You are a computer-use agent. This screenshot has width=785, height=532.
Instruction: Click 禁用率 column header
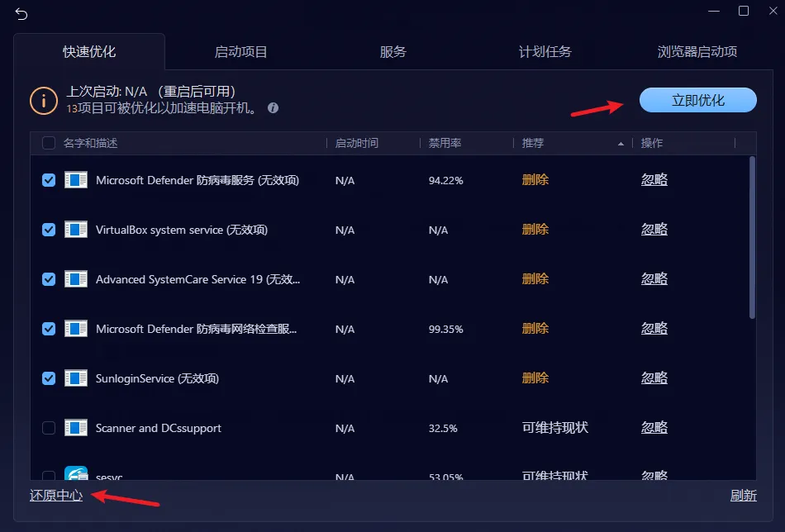point(445,143)
